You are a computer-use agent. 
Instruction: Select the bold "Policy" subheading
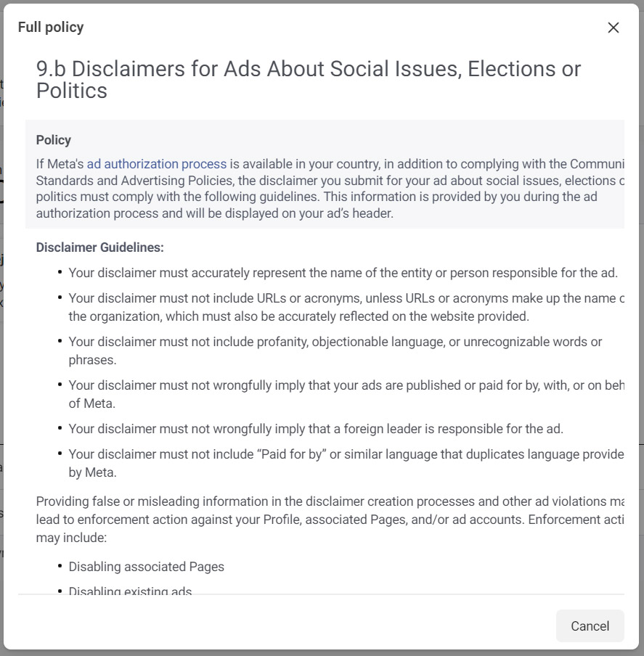click(x=54, y=140)
